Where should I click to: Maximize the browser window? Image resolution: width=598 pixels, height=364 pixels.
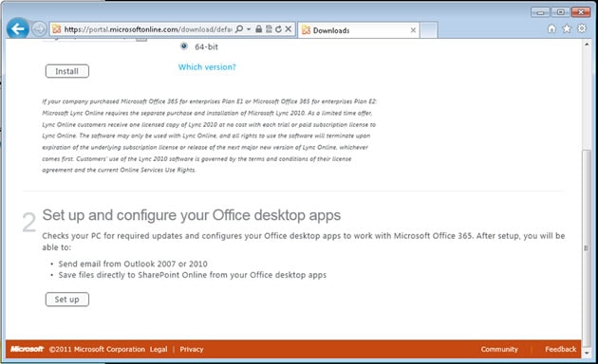(x=560, y=12)
